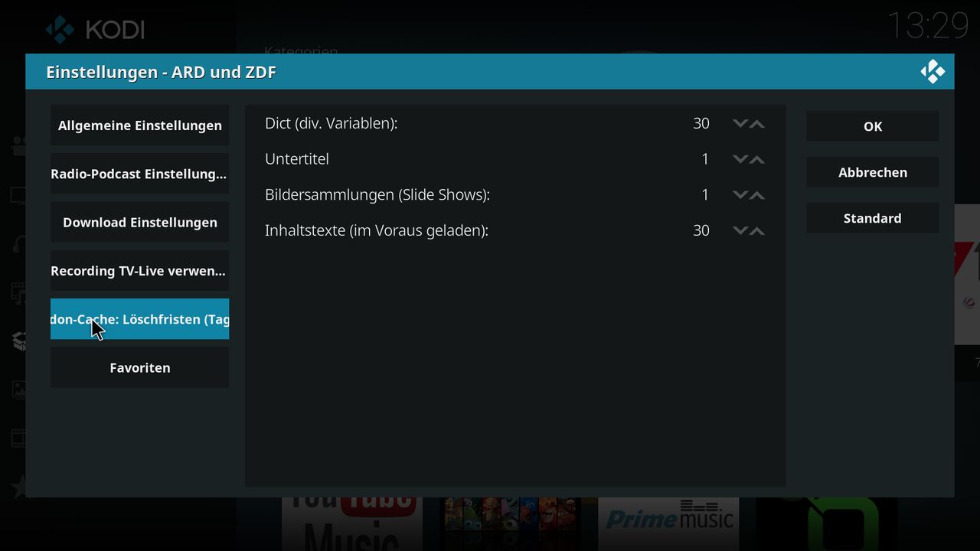Select the Download Einstellungen category
The image size is (980, 551).
[139, 222]
